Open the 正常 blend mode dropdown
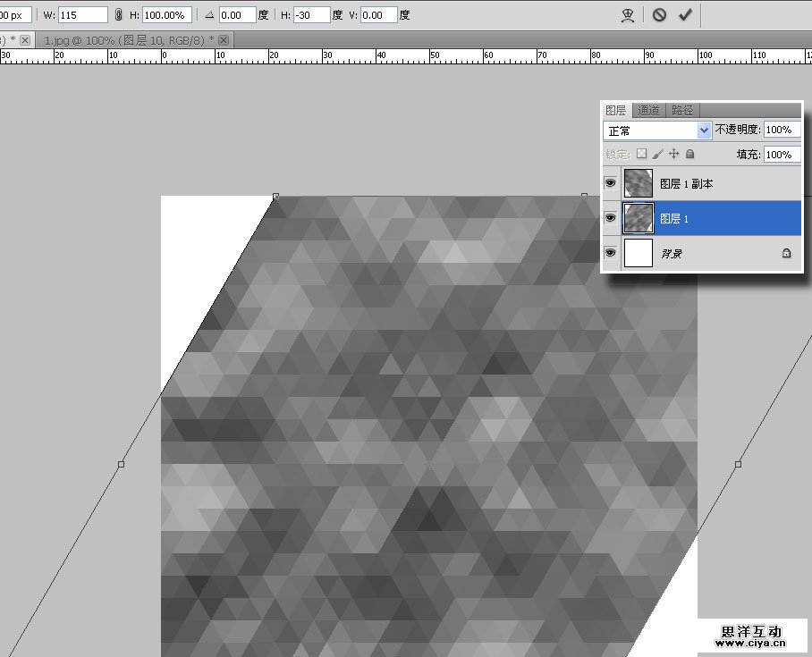Viewport: 812px width, 657px height. pyautogui.click(x=658, y=131)
